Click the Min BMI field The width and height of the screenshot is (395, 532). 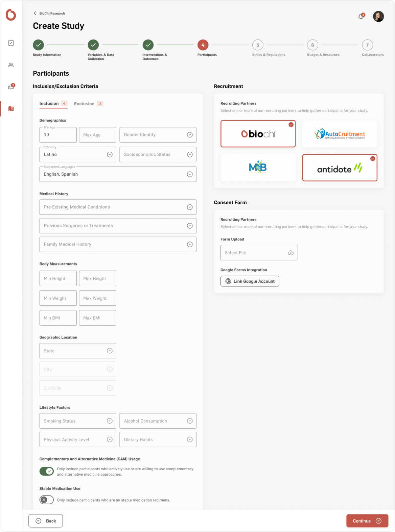[x=58, y=318]
